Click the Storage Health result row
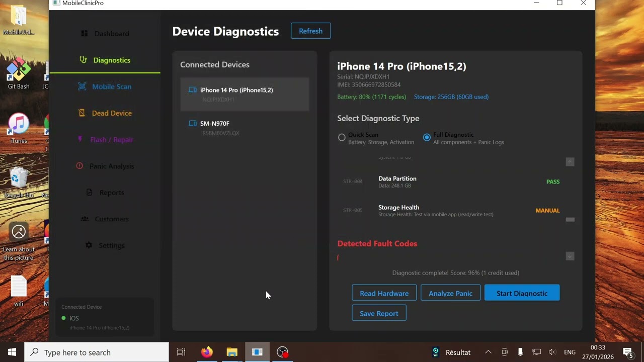Image resolution: width=644 pixels, height=362 pixels. (x=451, y=210)
